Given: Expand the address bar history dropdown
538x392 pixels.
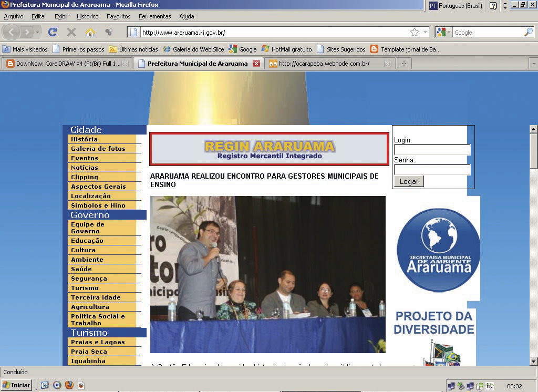Looking at the screenshot, I should pos(426,32).
